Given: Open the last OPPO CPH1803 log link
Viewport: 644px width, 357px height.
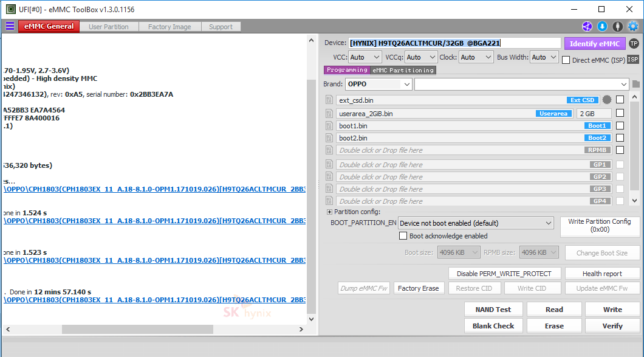Looking at the screenshot, I should tap(154, 300).
